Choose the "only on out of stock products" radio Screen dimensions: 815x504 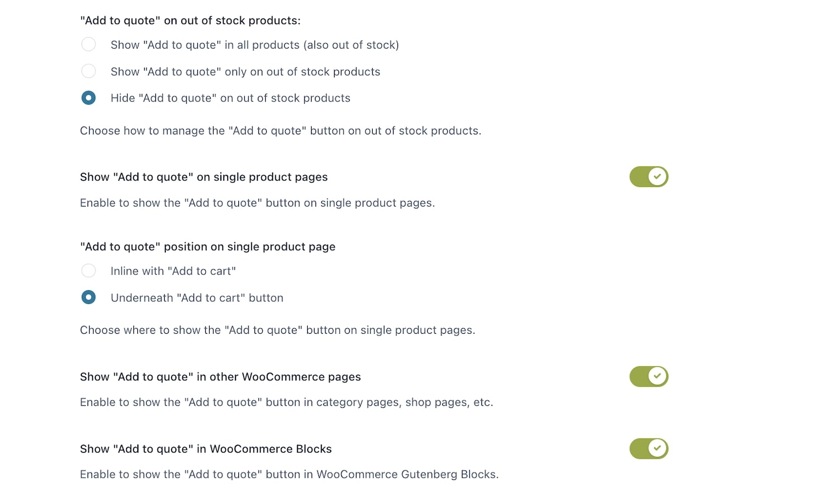(89, 71)
